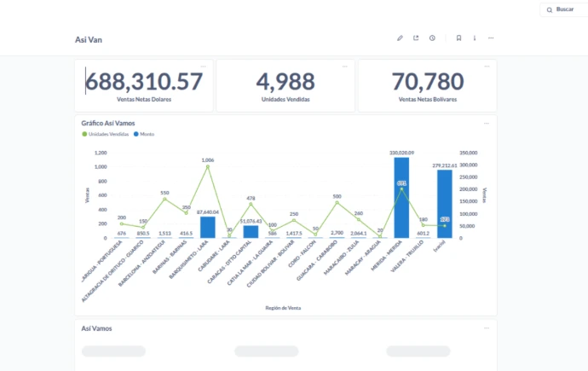Click the Barquisimeto - Lara blue bar
Viewport: 588px width, 371px height.
(x=207, y=227)
